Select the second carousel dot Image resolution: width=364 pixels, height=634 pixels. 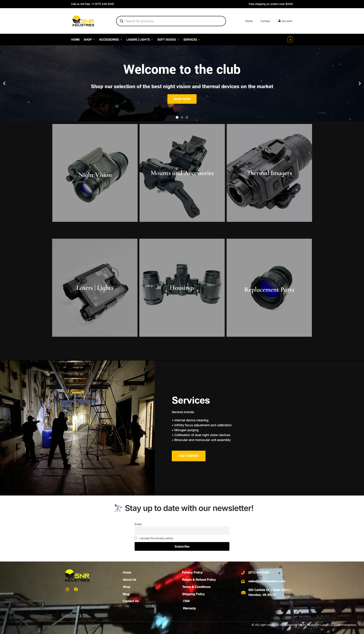182,117
